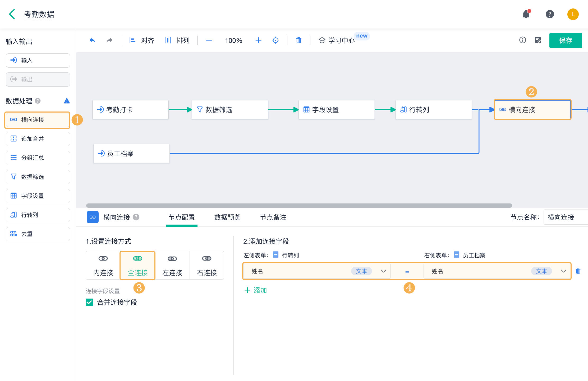Open the help tooltip beside 数据处理

[38, 101]
